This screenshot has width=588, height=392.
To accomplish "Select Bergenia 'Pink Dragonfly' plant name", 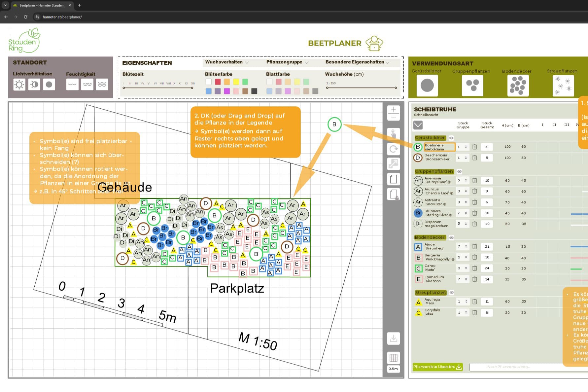I will point(439,257).
